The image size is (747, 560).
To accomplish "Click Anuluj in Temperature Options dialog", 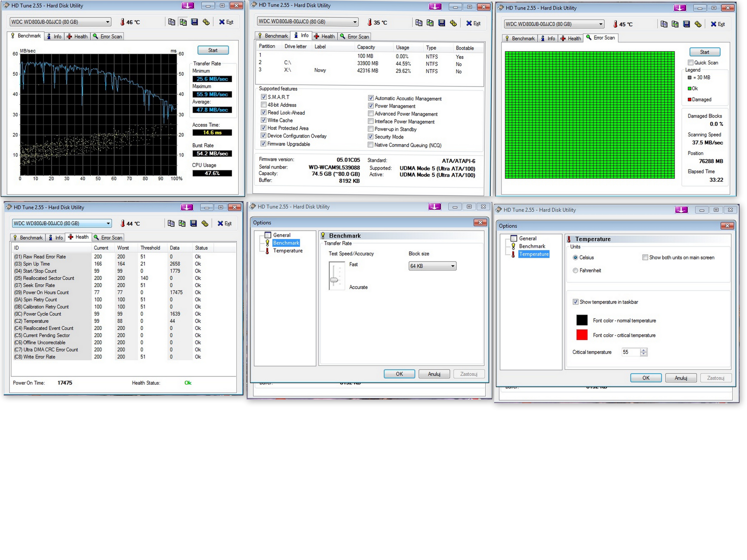I will click(x=681, y=378).
